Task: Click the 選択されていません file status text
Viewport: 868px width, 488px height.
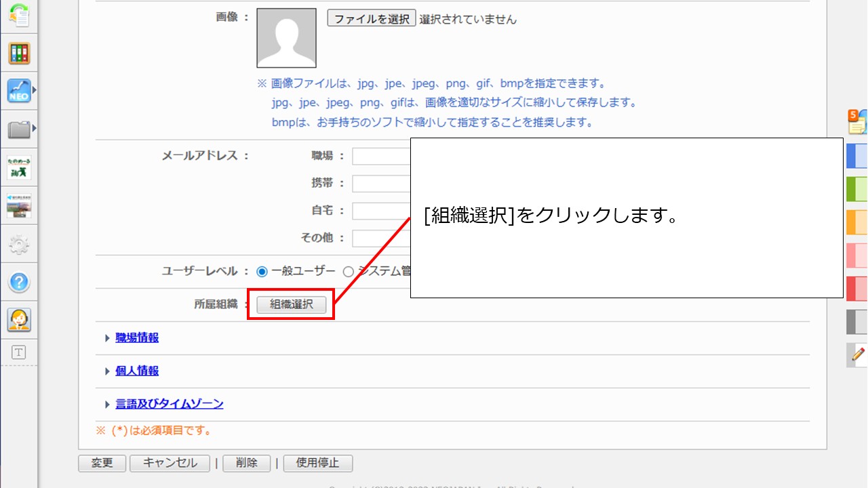Action: click(x=468, y=20)
